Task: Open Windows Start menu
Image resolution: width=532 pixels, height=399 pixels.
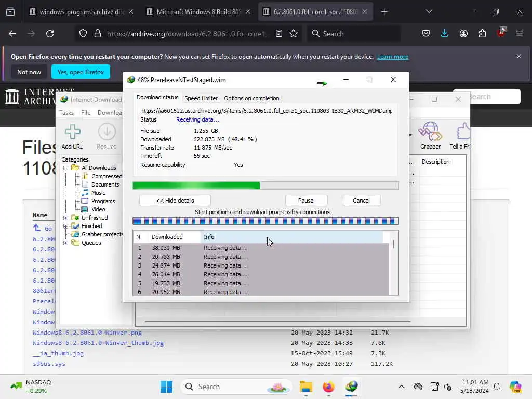Action: 166,387
